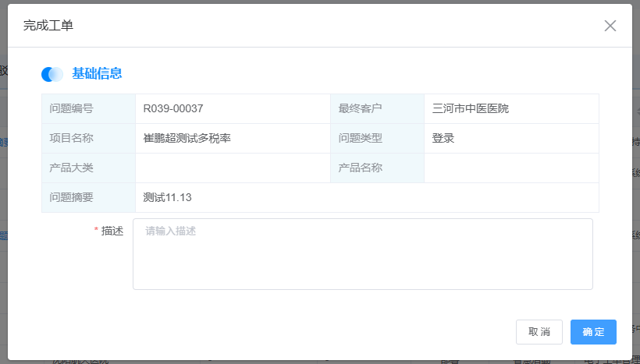Click the 项目名称 field label
This screenshot has width=640, height=364.
[71, 139]
